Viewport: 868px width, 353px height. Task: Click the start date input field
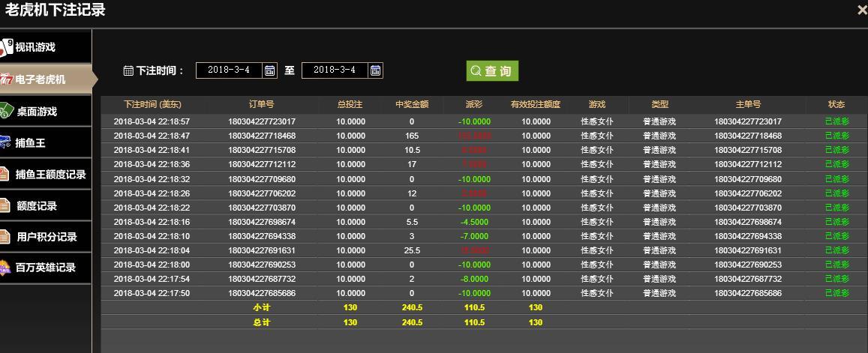tap(229, 70)
